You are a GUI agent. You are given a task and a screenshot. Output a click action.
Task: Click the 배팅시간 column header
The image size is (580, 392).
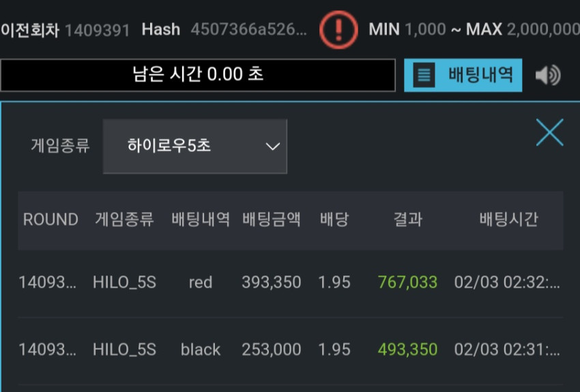click(x=508, y=220)
